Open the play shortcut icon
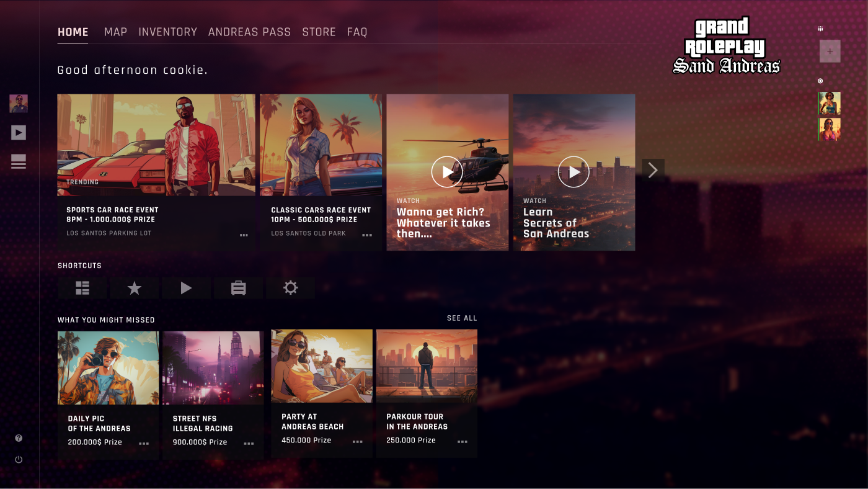Viewport: 868px width, 489px height. click(x=187, y=287)
